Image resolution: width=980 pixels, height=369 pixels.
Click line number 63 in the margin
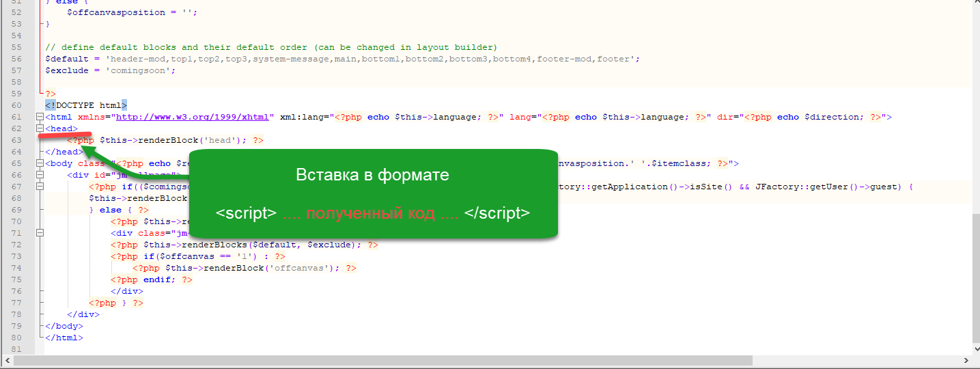click(16, 140)
